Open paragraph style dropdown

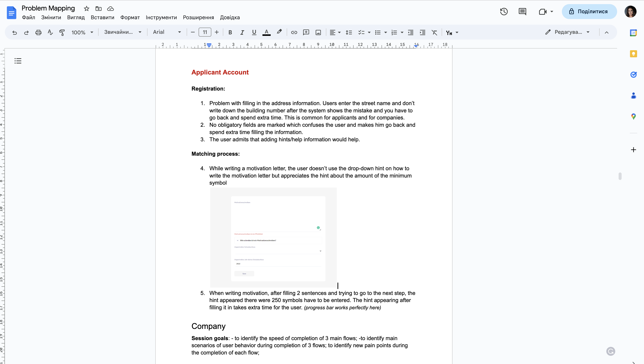tap(123, 32)
